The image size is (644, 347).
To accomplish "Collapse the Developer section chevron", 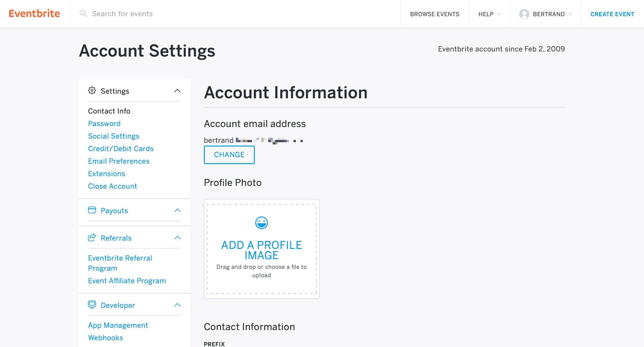I will click(x=178, y=305).
